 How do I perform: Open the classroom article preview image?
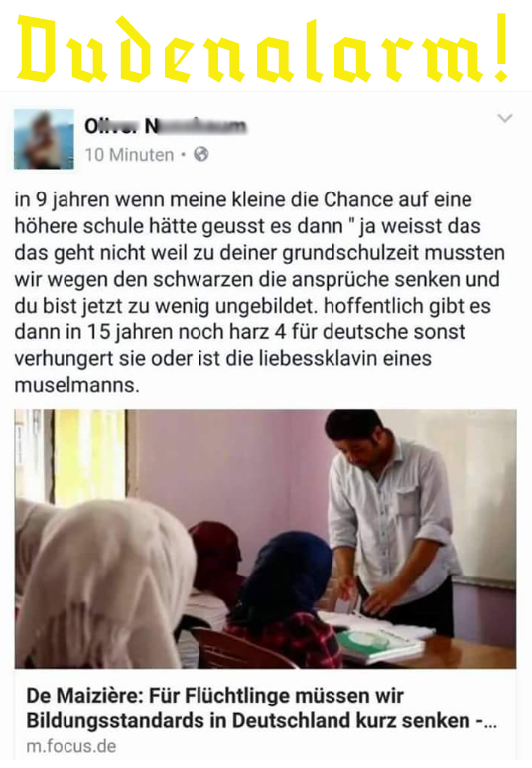(265, 538)
